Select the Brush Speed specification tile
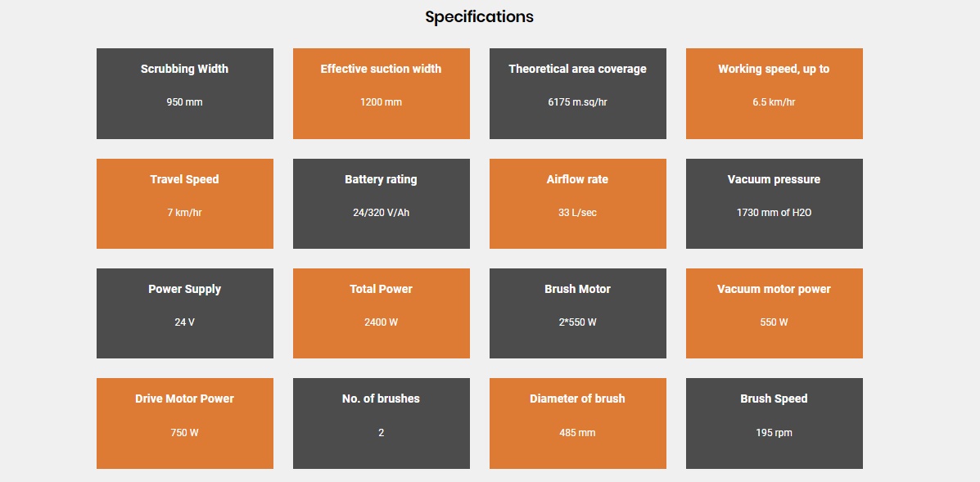Screen dimensions: 980x482 click(774, 423)
